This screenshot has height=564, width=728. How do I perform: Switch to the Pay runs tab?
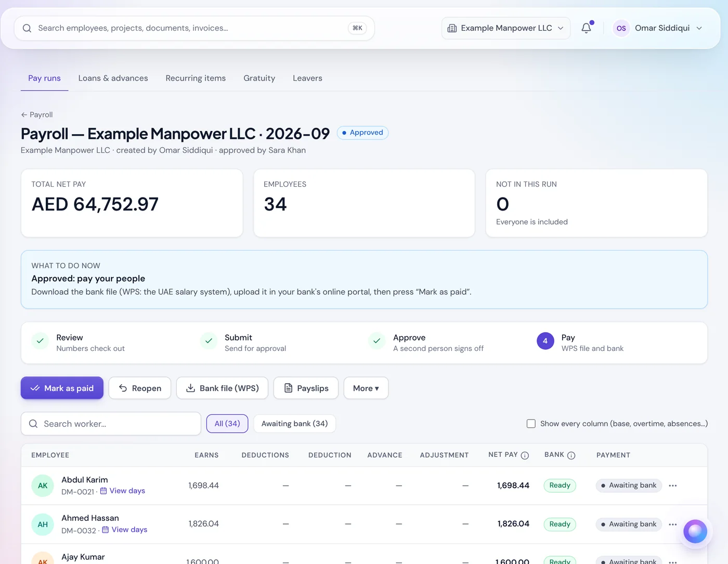pyautogui.click(x=44, y=78)
